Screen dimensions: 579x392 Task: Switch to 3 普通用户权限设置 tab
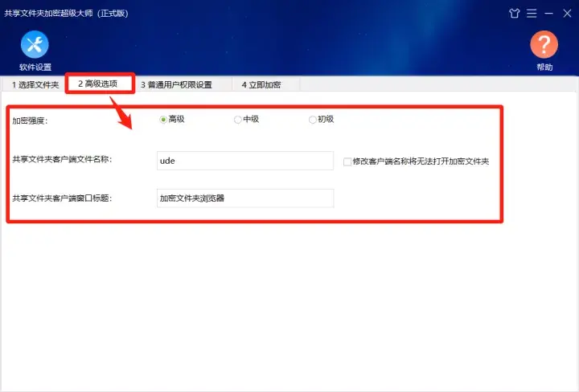pos(176,85)
